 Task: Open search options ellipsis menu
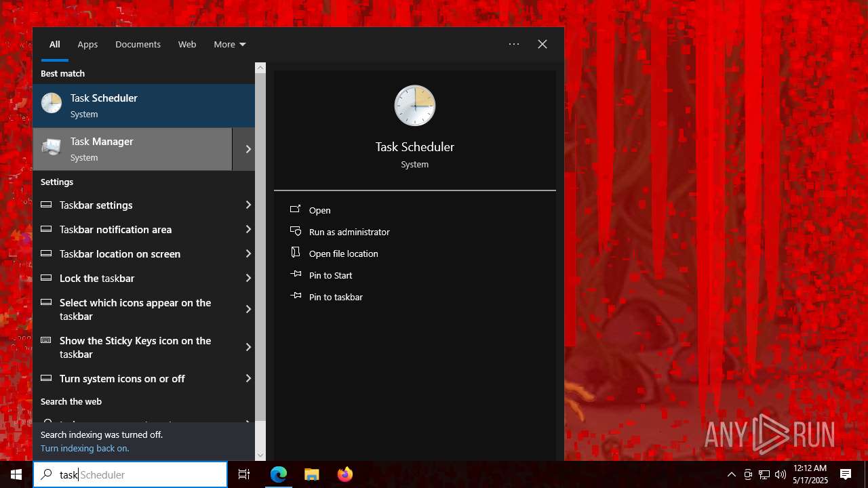pos(514,44)
